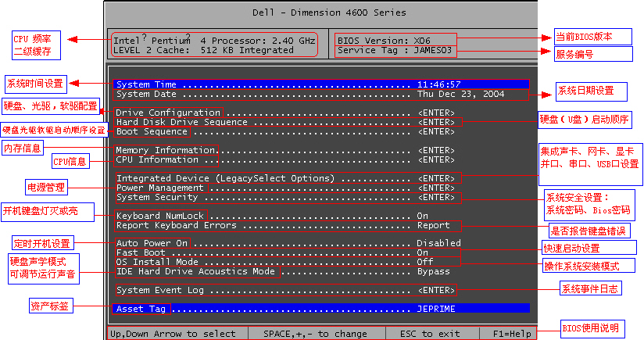Screen dimensions: 644x340
Task: Click <ENTER> beside Integrated Device
Action: 437,178
